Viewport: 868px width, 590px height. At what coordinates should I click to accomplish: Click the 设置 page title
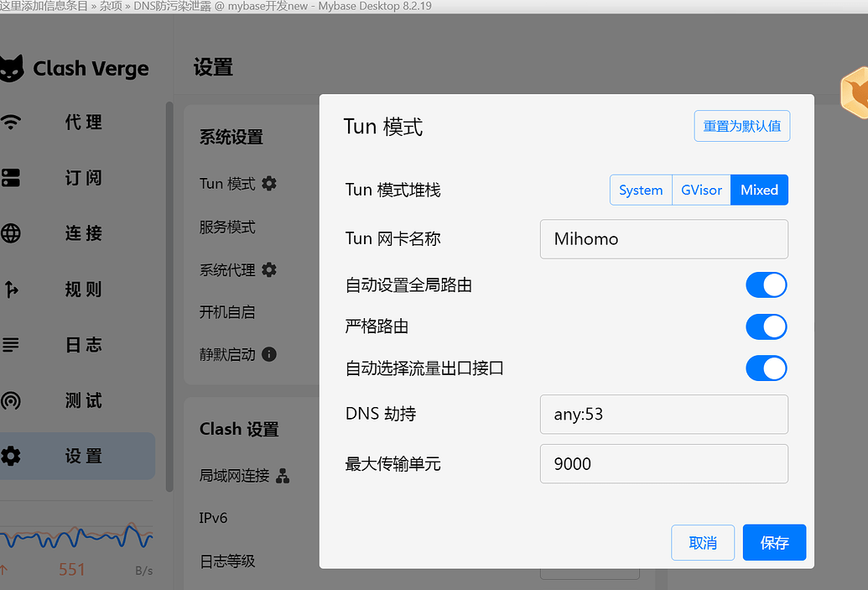[213, 68]
